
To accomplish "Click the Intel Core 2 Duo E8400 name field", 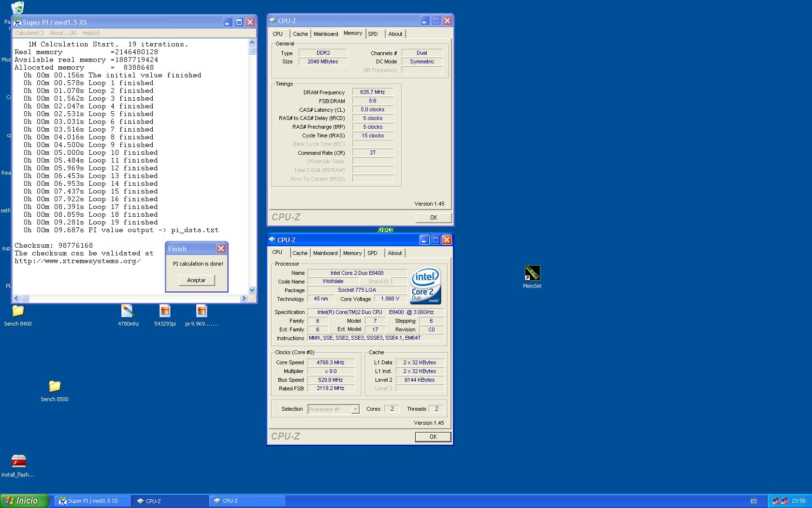I will click(357, 273).
